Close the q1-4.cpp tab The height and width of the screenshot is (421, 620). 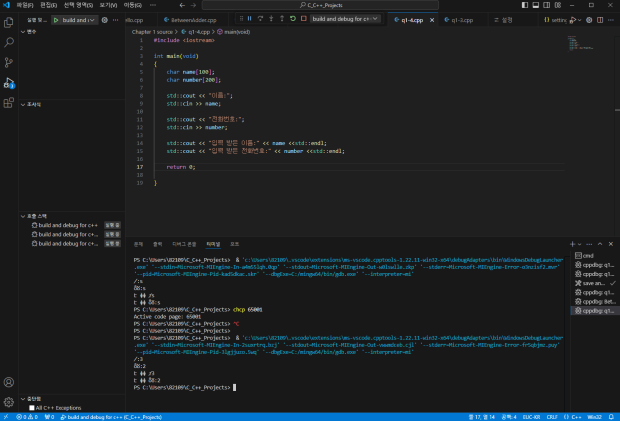coord(432,20)
